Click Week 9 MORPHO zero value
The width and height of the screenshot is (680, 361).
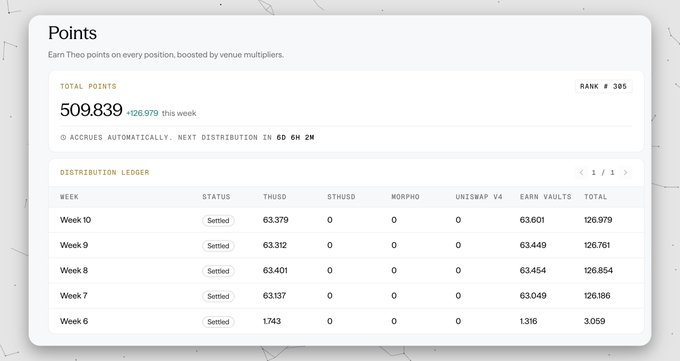pyautogui.click(x=394, y=245)
